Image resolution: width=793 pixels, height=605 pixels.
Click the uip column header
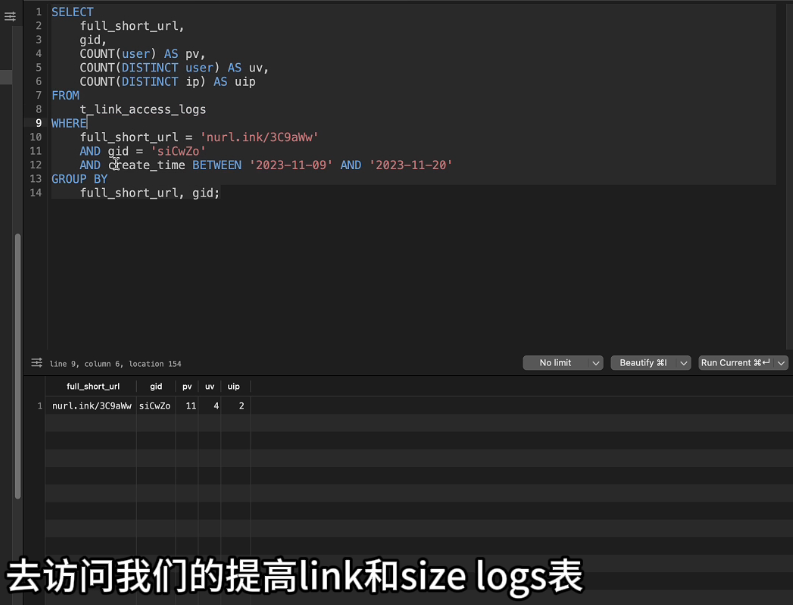click(234, 386)
